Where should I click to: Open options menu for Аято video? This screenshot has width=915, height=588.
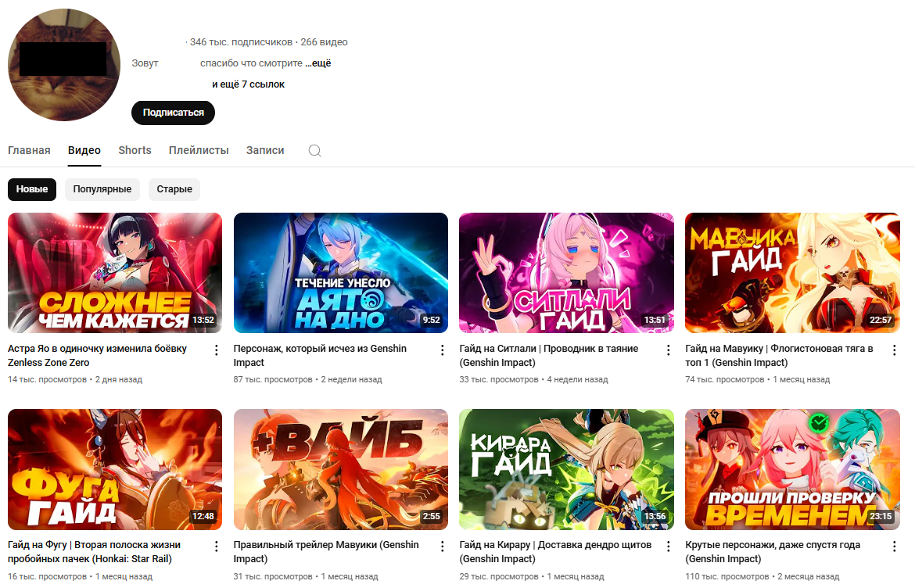[x=442, y=350]
